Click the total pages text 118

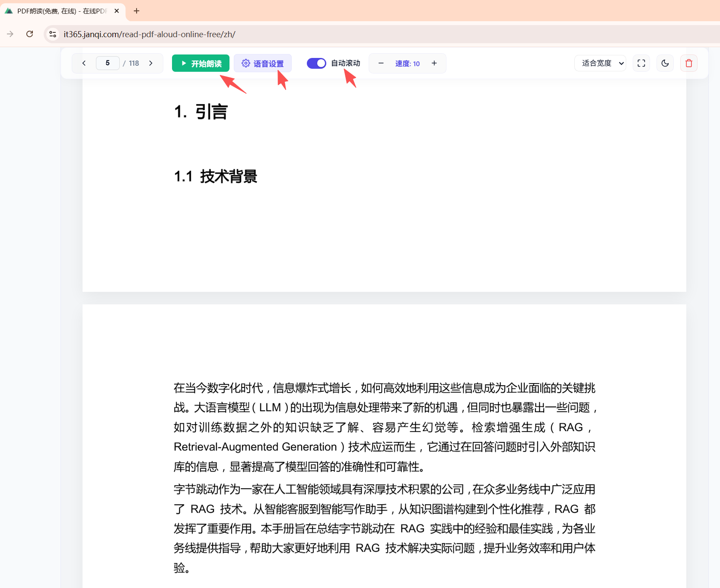134,63
